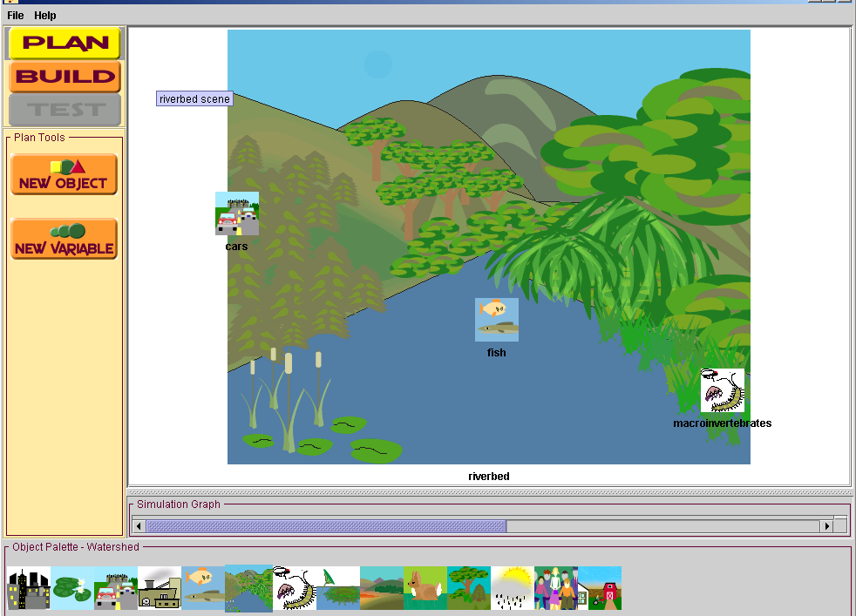Create a New Object

pyautogui.click(x=64, y=174)
